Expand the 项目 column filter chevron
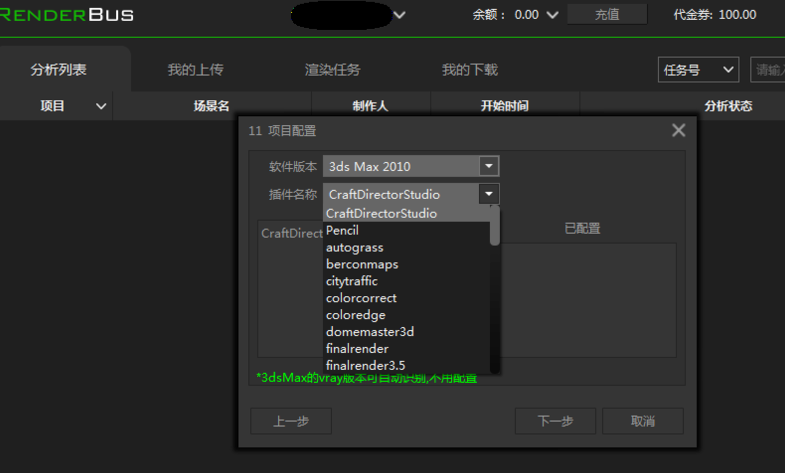 tap(101, 106)
